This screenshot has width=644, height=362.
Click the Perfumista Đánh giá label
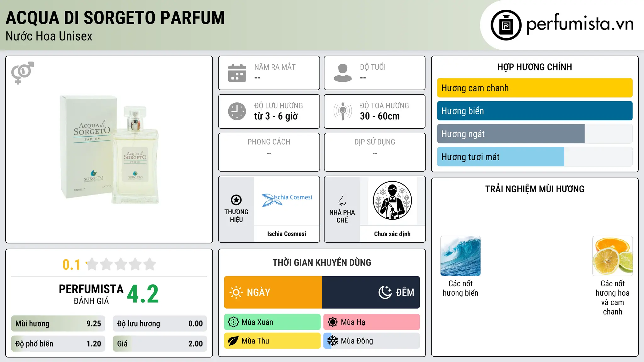coord(91,294)
